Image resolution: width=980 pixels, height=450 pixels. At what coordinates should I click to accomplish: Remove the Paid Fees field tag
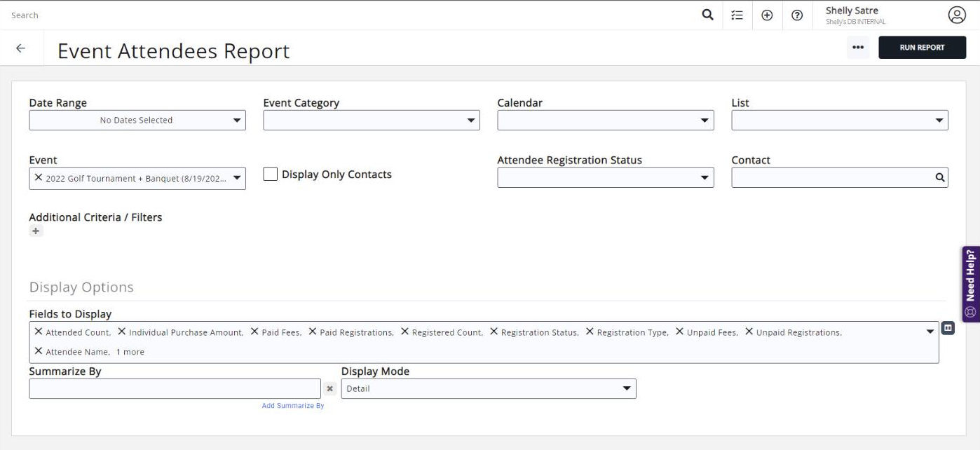(x=254, y=332)
